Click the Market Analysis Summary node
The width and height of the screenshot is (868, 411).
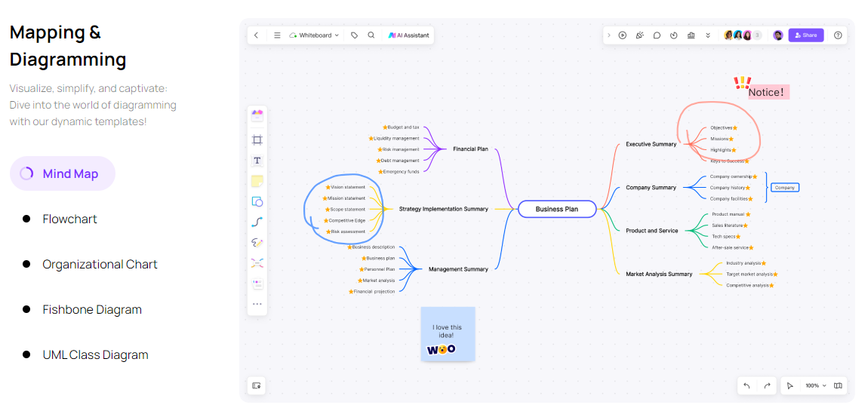pyautogui.click(x=659, y=274)
